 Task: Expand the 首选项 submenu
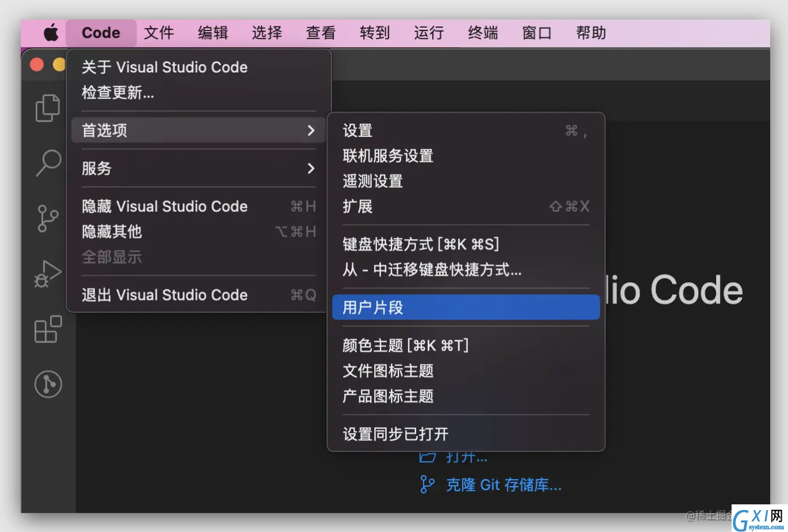coord(199,130)
